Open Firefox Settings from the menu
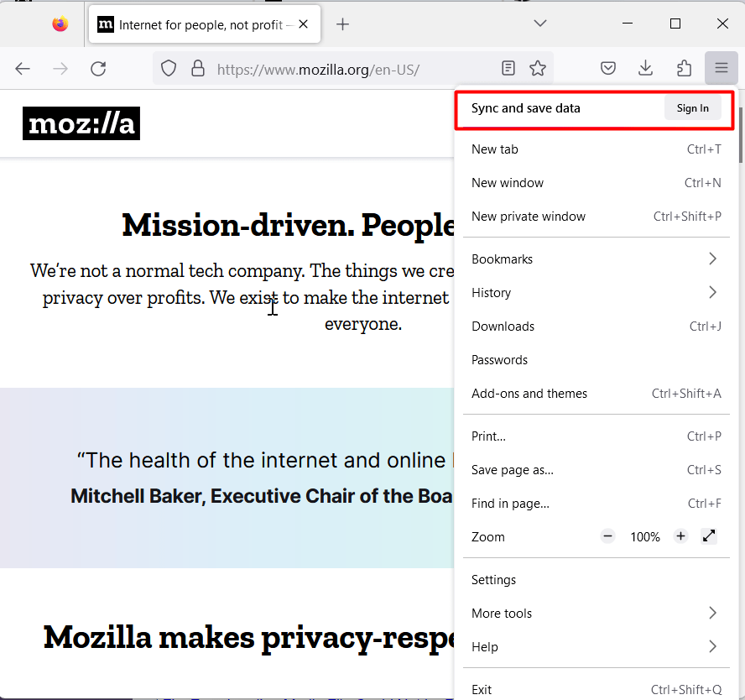The width and height of the screenshot is (745, 700). [x=493, y=579]
